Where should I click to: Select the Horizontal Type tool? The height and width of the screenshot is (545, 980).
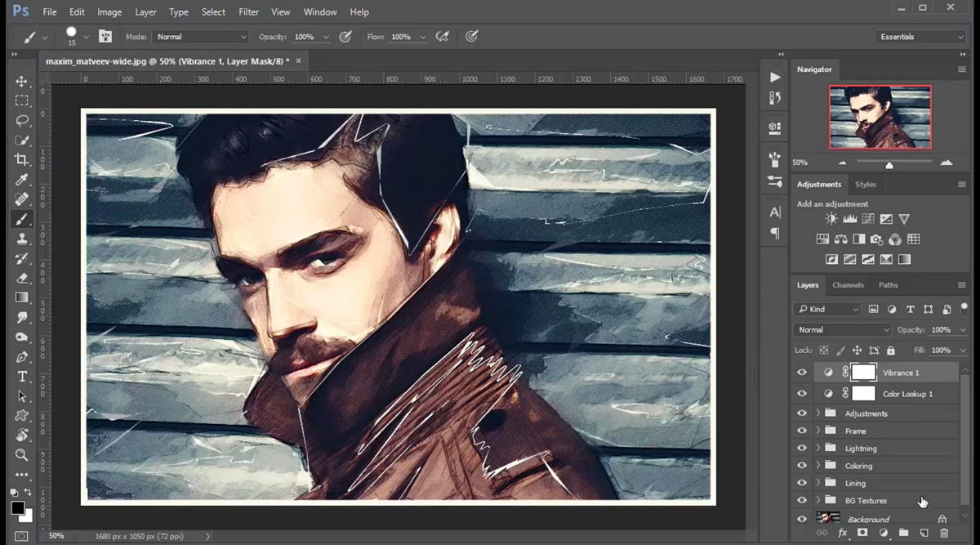[x=22, y=376]
